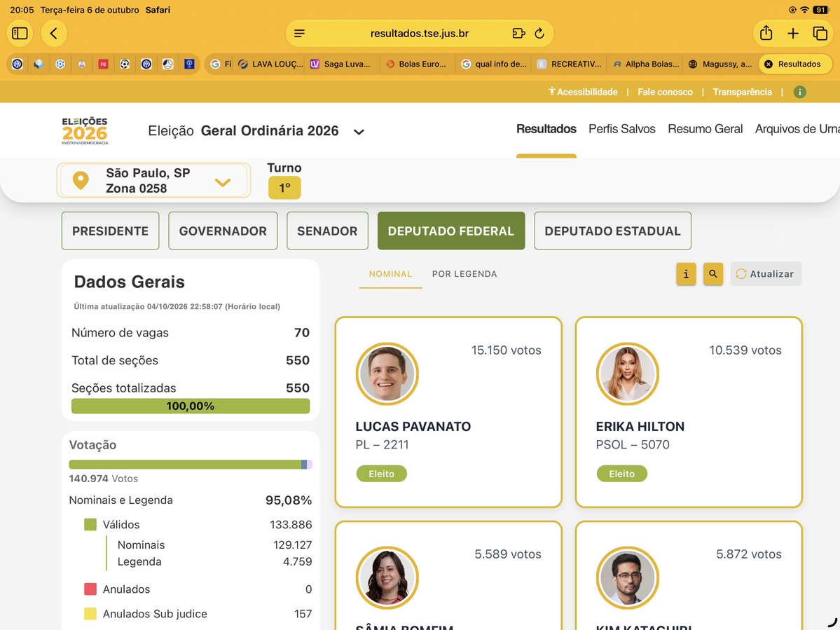This screenshot has height=630, width=840.
Task: Add a new tab with plus icon
Action: click(793, 33)
